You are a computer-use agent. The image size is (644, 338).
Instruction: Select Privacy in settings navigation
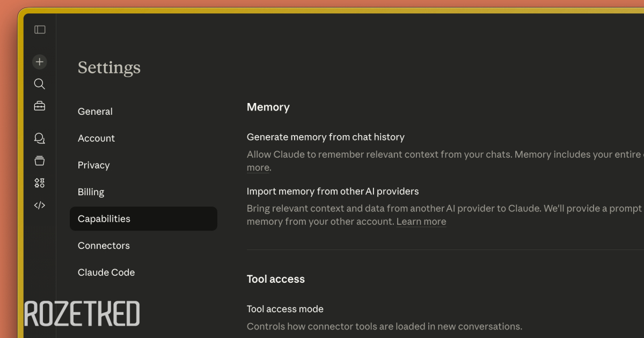click(x=93, y=165)
